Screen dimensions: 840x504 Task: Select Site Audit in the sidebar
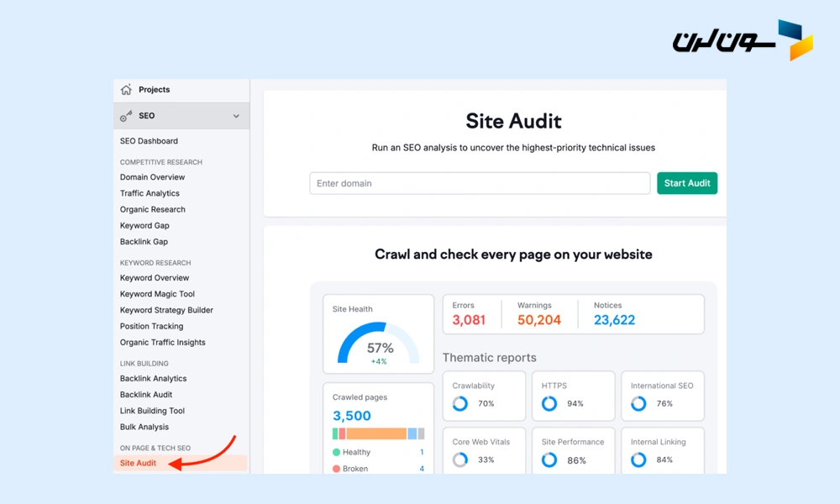tap(138, 463)
